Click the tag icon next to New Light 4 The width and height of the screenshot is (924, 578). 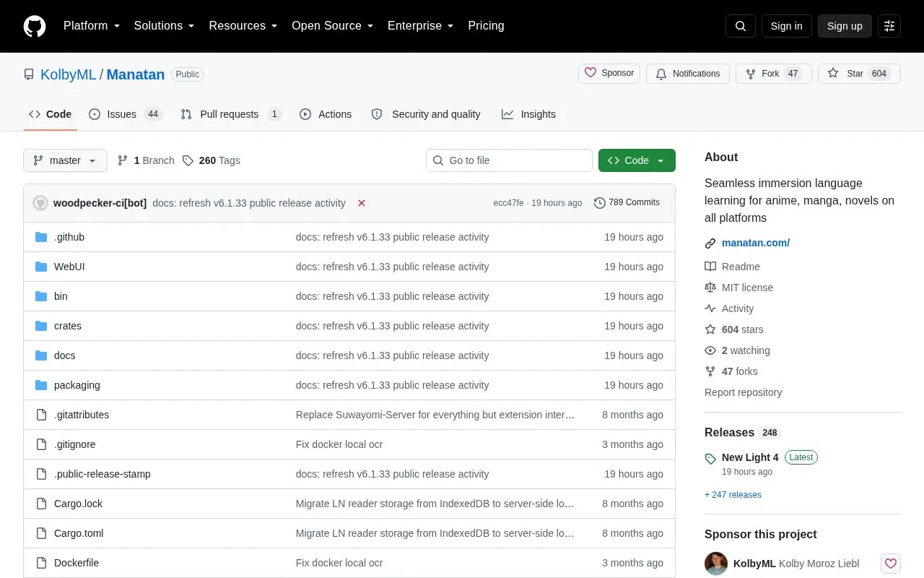click(x=710, y=459)
